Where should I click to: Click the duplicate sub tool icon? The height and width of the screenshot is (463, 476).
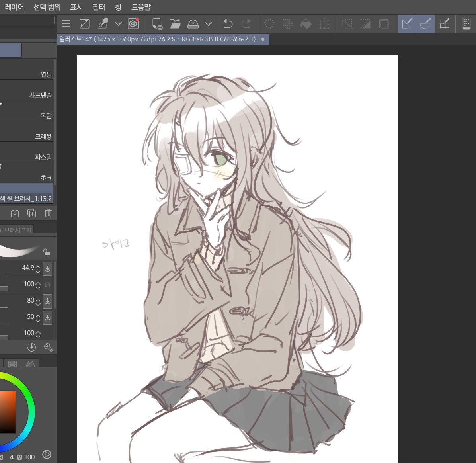pyautogui.click(x=31, y=213)
